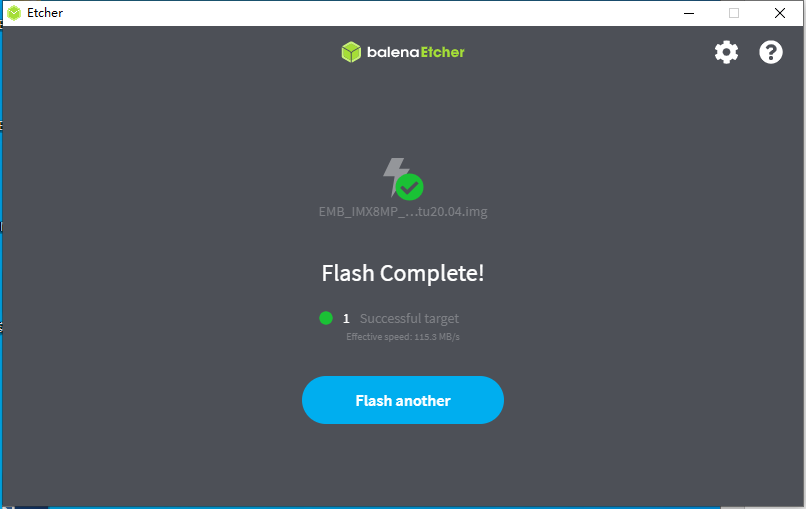Click the white balena word in logo
Image resolution: width=806 pixels, height=509 pixels.
(393, 52)
